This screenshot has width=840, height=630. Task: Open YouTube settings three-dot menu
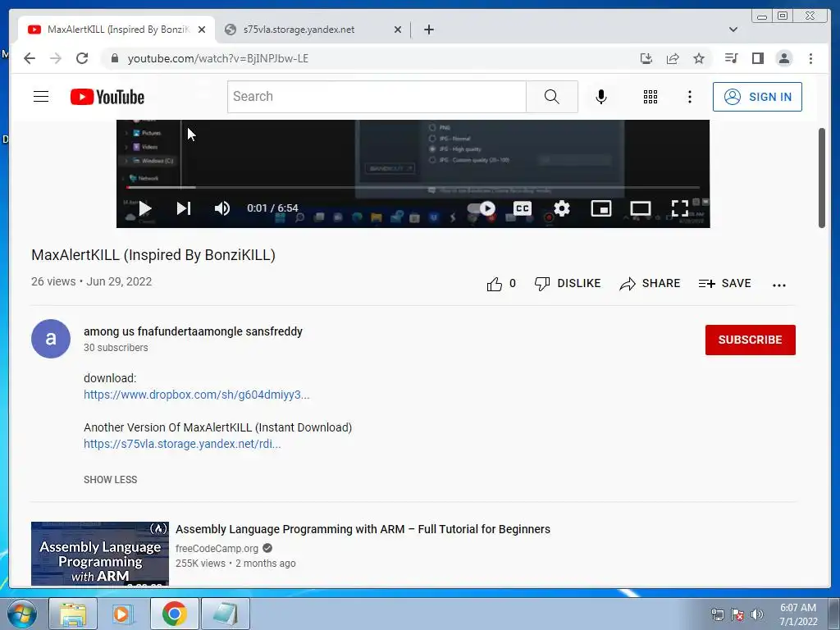(x=689, y=97)
